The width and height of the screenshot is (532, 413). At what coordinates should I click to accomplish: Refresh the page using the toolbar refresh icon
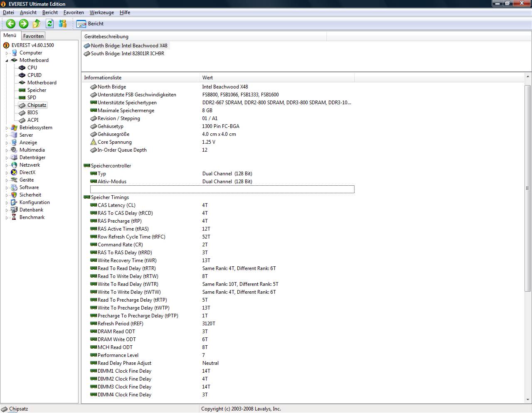pos(50,24)
